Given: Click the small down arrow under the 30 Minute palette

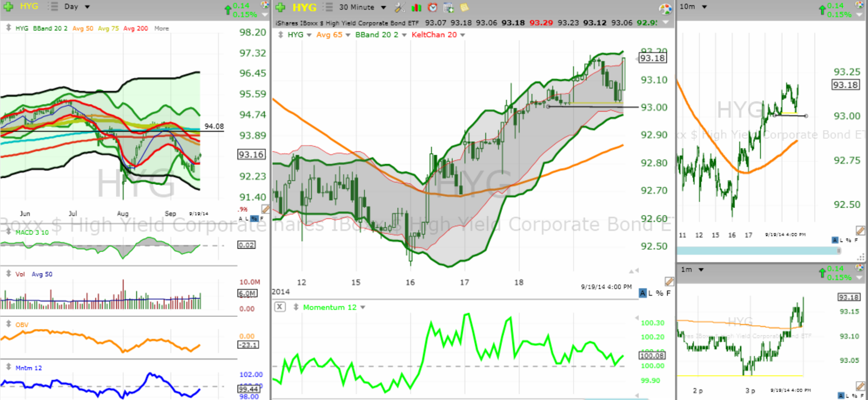Looking at the screenshot, I should click(x=665, y=22).
